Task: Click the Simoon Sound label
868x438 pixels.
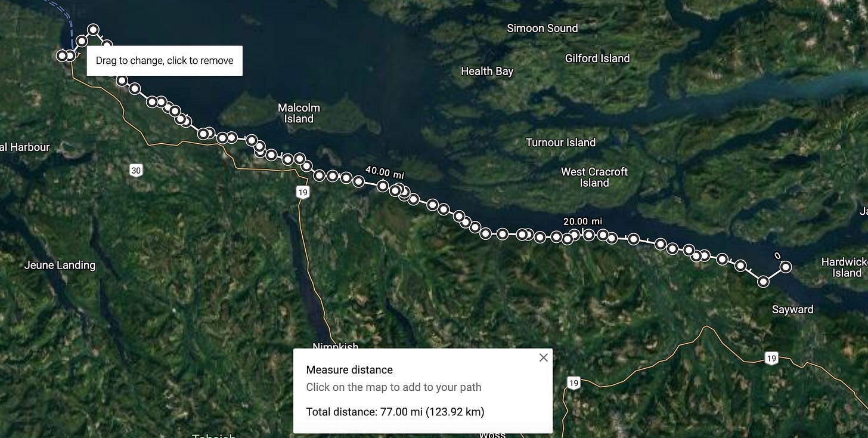Action: (x=542, y=28)
